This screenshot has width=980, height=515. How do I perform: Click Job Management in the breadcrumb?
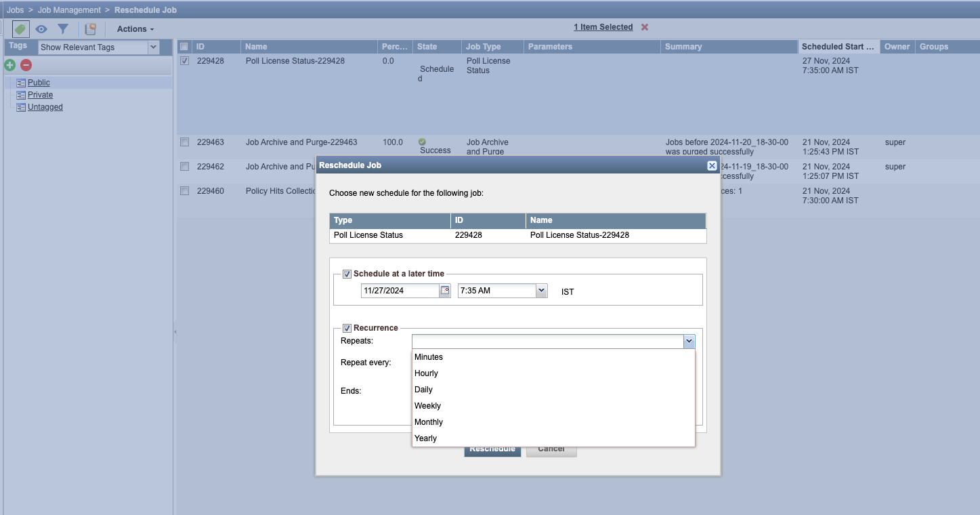[69, 10]
